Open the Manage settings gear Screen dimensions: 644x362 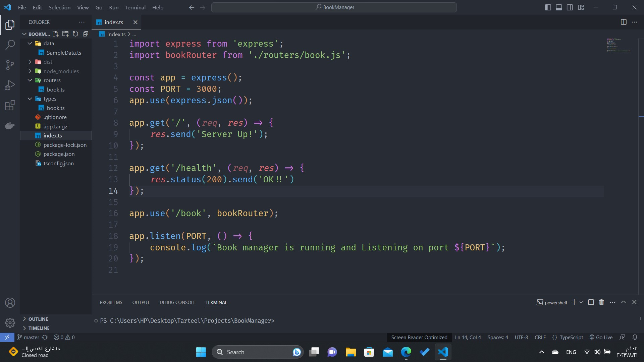tap(10, 322)
